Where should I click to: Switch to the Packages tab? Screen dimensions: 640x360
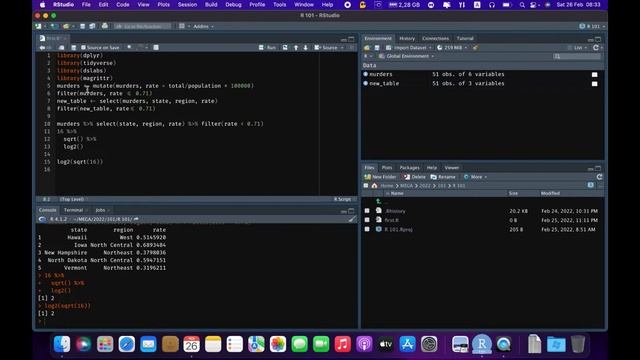coord(409,168)
